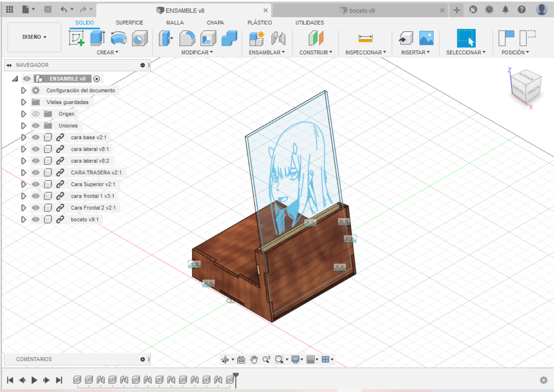The image size is (554, 392).
Task: Open the job status clock icon
Action: (489, 9)
